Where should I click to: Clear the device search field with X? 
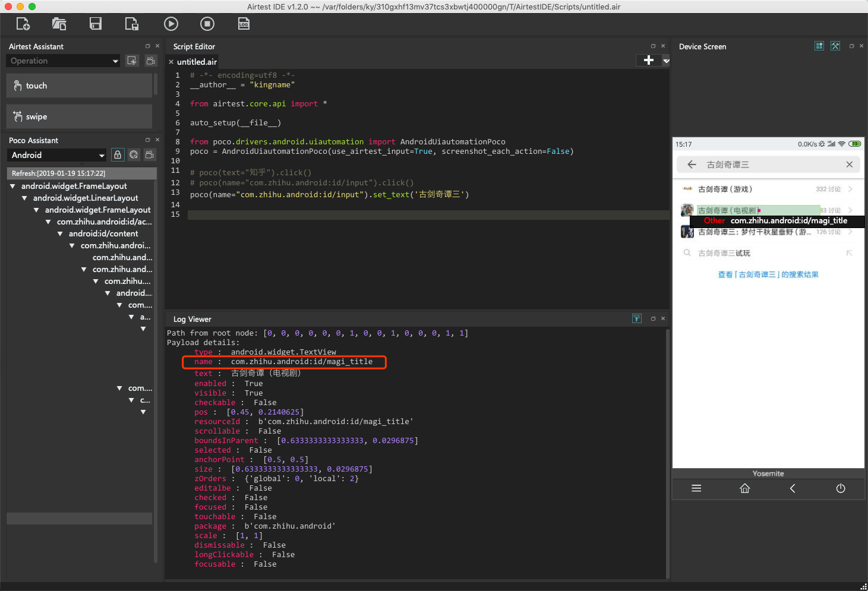click(850, 165)
